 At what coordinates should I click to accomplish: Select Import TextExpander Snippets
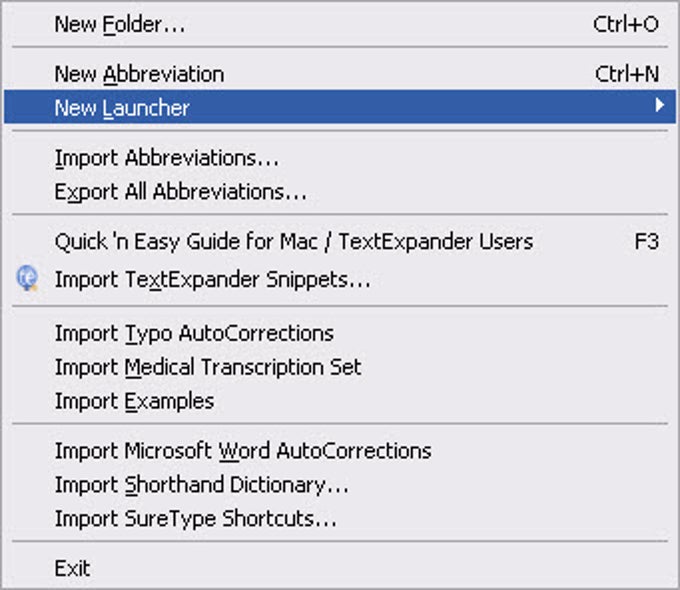click(x=212, y=280)
